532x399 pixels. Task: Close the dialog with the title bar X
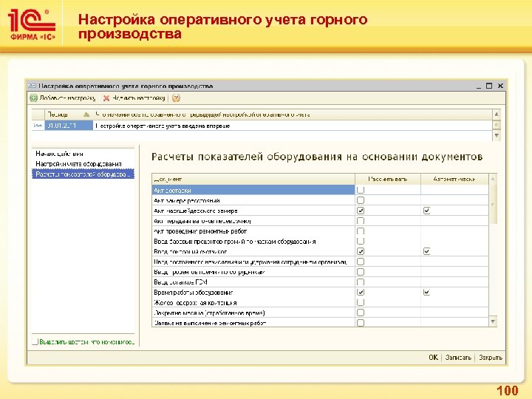[x=500, y=86]
